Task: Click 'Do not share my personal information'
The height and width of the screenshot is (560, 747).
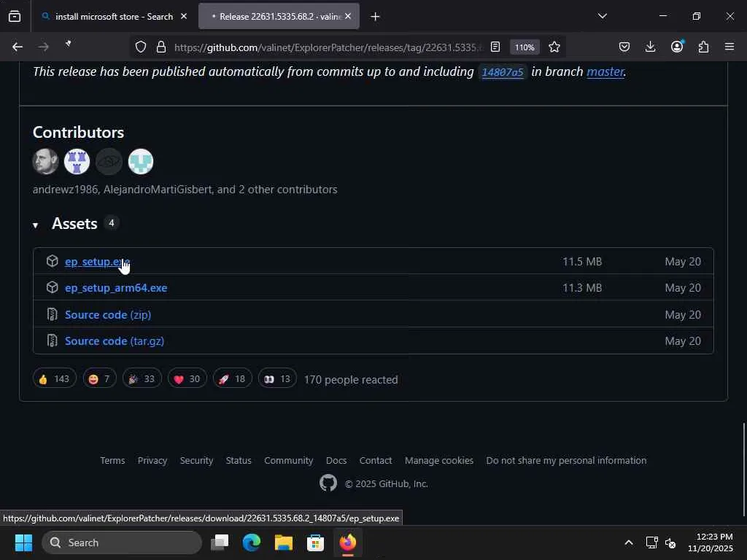Action: pos(566,461)
